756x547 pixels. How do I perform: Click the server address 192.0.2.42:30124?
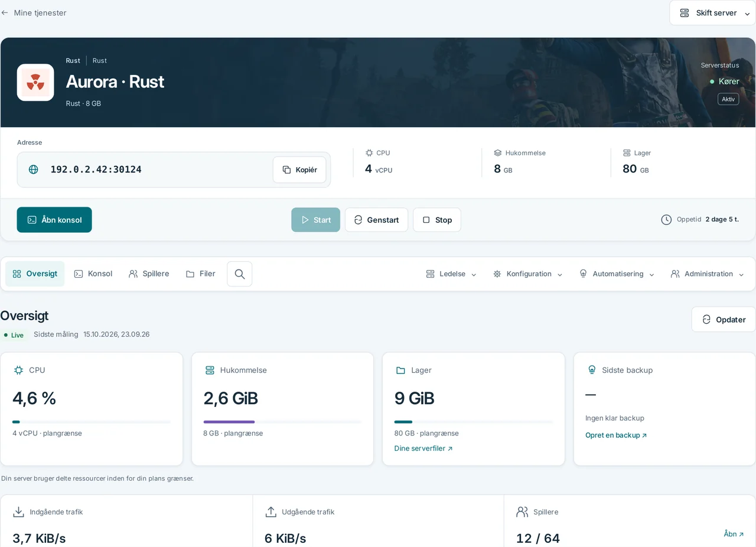click(x=96, y=170)
